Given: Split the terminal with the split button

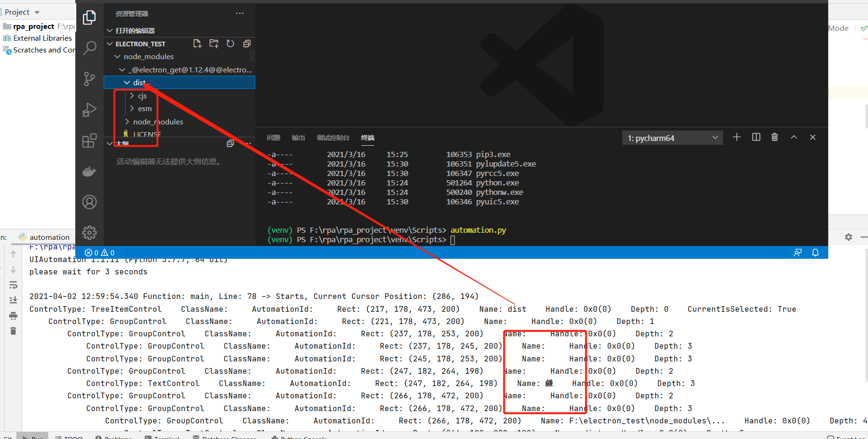Looking at the screenshot, I should point(756,137).
